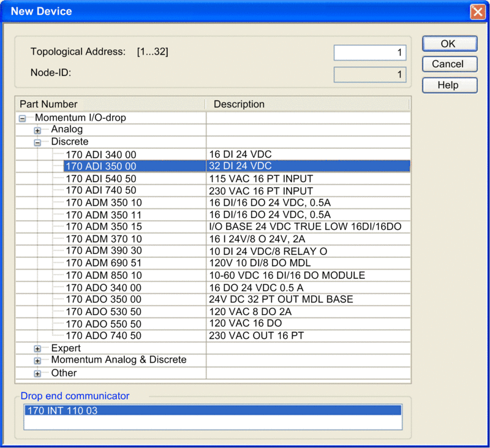Click the '230 VAC 16 PT INPUT' description
Image resolution: width=490 pixels, height=448 pixels.
[261, 191]
